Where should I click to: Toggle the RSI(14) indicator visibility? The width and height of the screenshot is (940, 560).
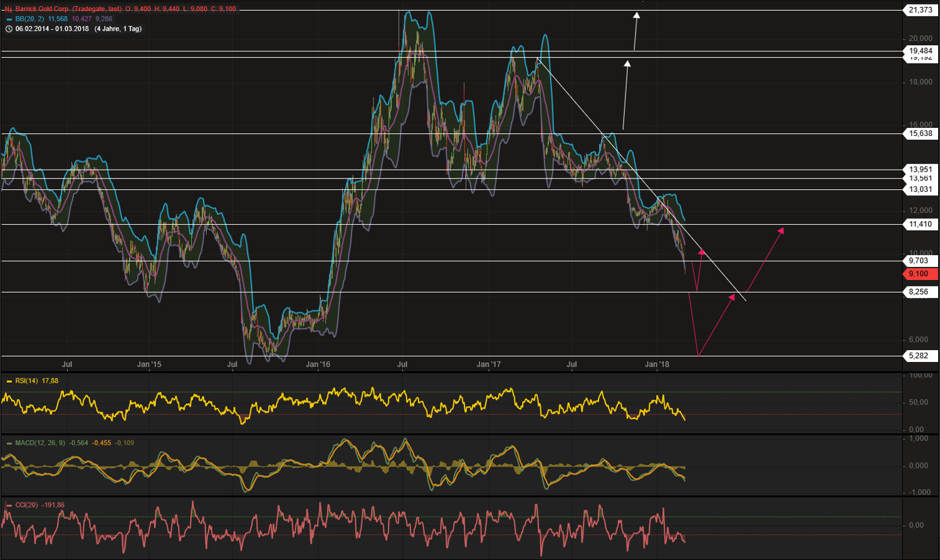click(26, 381)
